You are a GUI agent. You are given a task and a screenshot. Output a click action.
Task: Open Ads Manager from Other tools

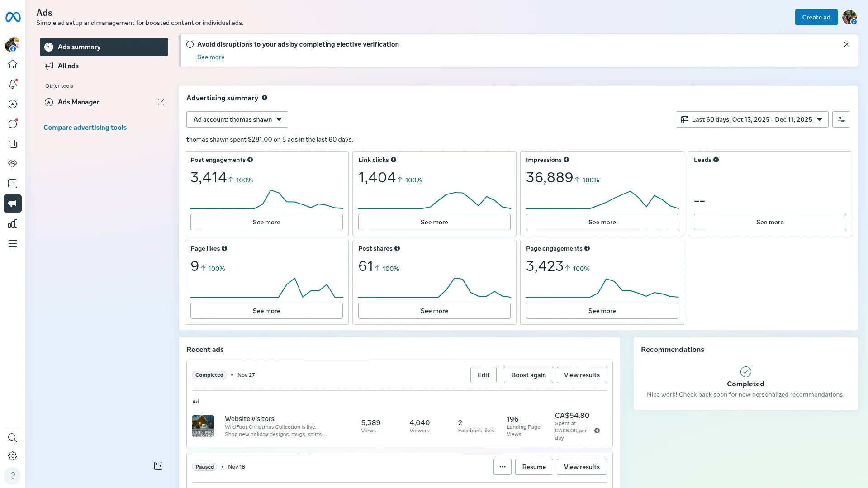pos(79,102)
